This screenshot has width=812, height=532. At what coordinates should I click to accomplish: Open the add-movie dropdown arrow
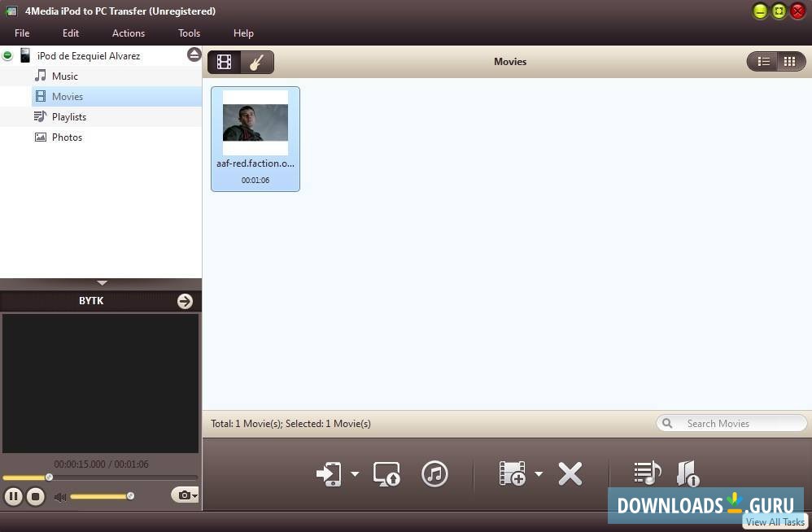[539, 473]
